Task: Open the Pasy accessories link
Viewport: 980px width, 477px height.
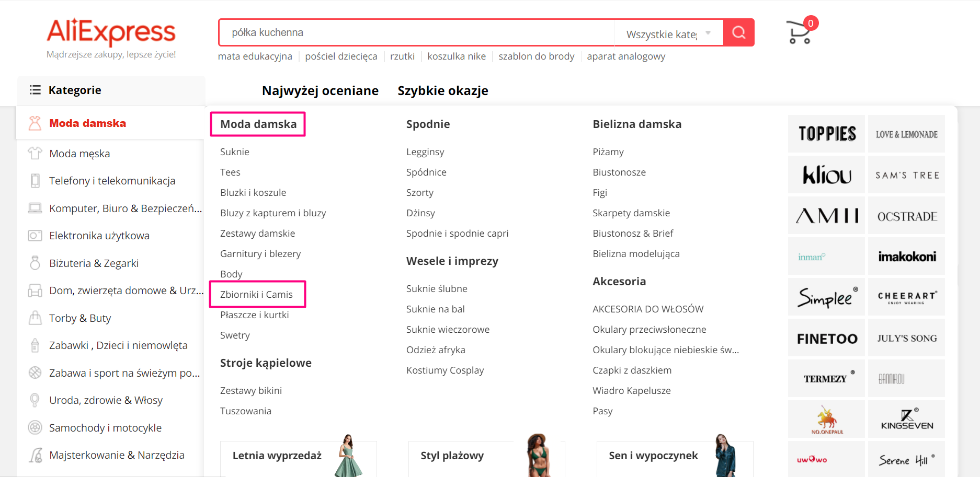Action: coord(602,411)
